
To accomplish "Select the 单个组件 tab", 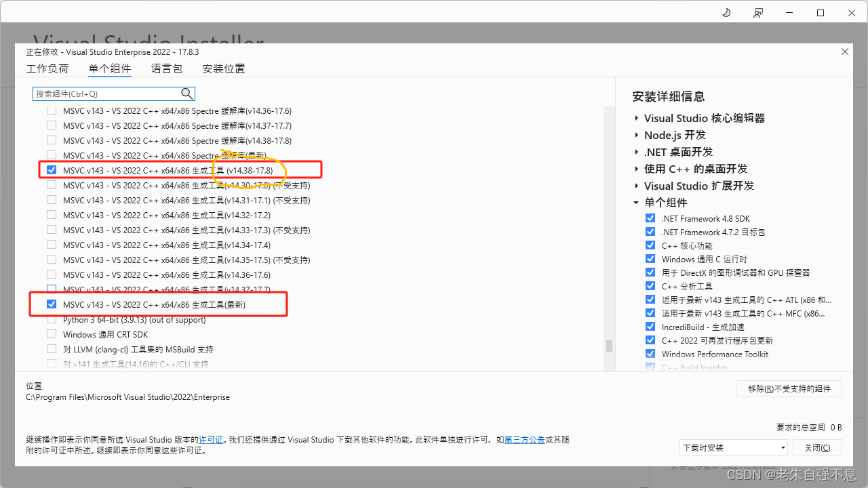I will click(110, 68).
